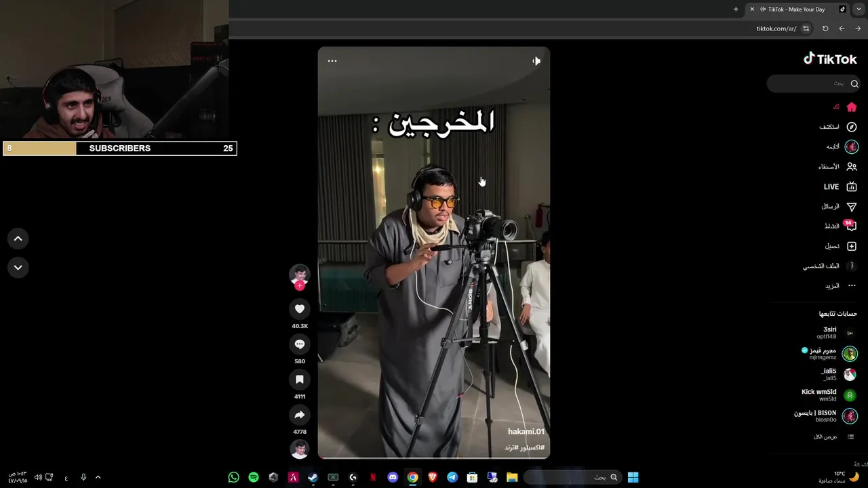Open Netflix from the taskbar

pyautogui.click(x=372, y=477)
